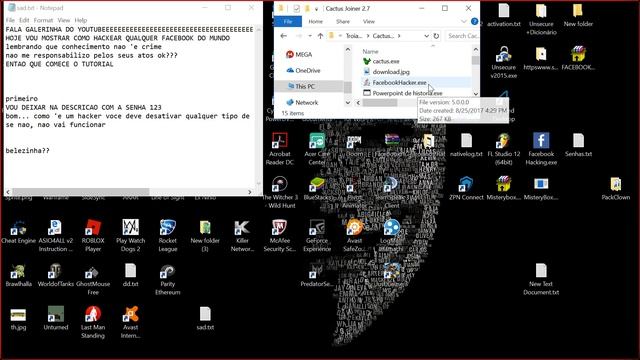Image resolution: width=640 pixels, height=360 pixels.
Task: Launch Avast Internet Security icon
Action: point(131,322)
